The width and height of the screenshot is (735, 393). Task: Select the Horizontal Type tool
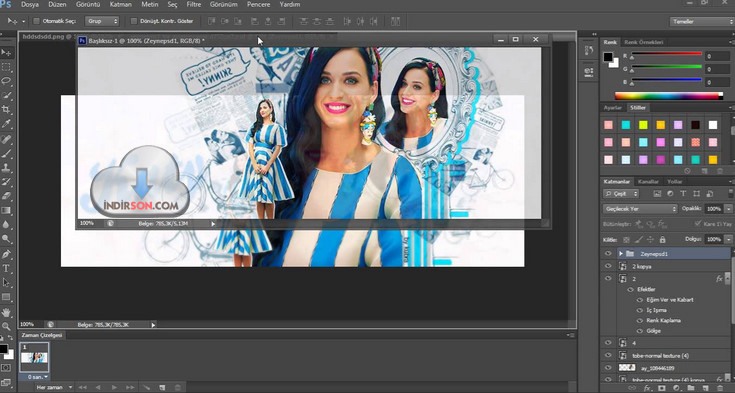(x=6, y=268)
